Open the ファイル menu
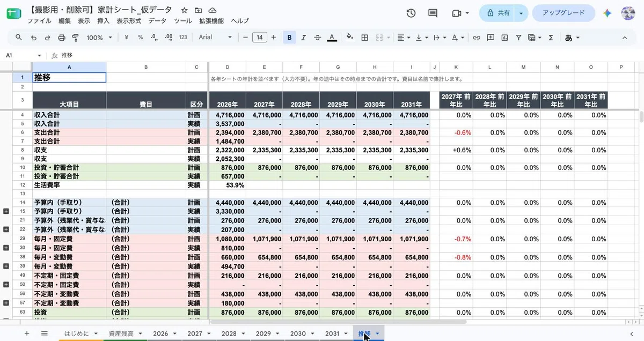This screenshot has width=644, height=341. [39, 21]
